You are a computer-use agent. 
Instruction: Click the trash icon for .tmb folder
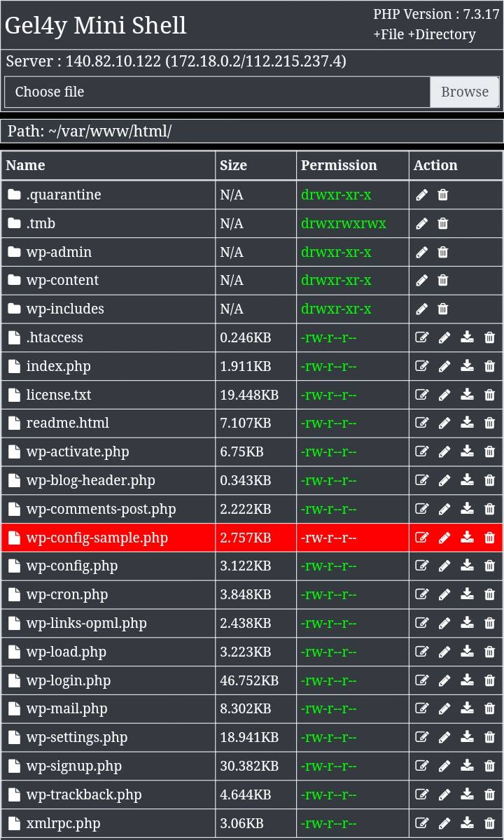pos(443,223)
